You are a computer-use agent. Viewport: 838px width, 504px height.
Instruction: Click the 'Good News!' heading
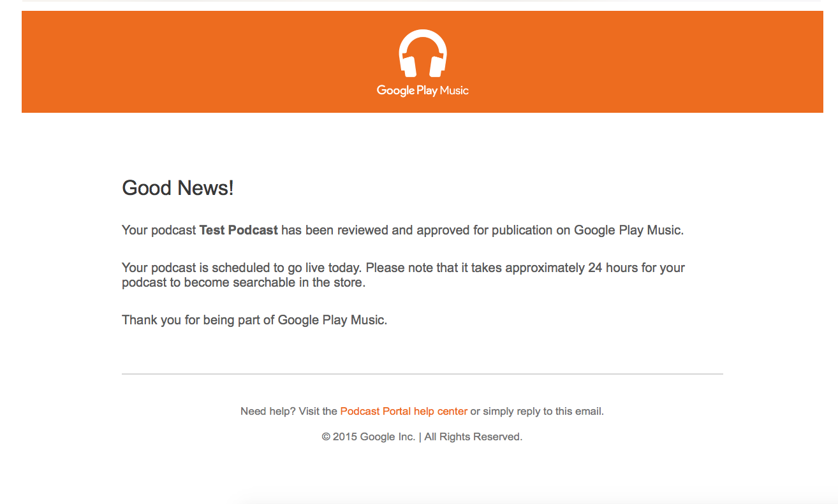pyautogui.click(x=178, y=188)
